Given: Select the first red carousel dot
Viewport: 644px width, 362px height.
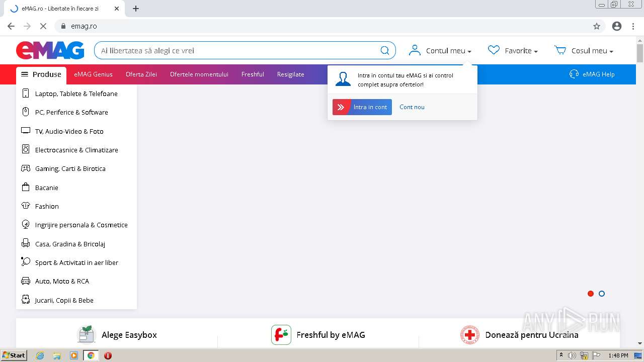Looking at the screenshot, I should [591, 294].
